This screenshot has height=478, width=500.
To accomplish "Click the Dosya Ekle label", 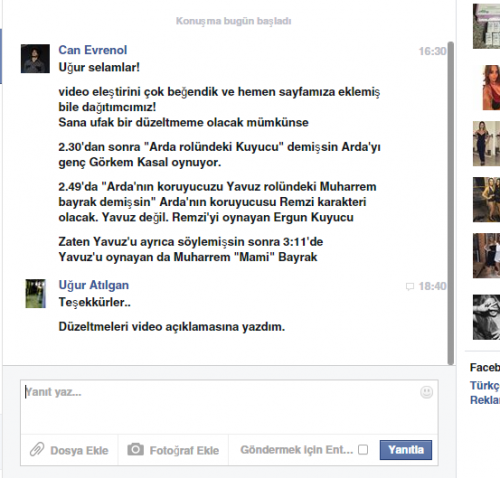I will click(x=79, y=450).
